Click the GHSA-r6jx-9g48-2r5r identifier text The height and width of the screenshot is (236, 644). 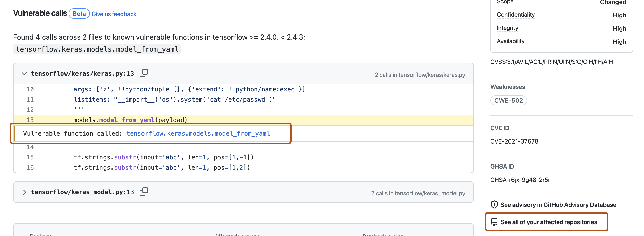pos(520,180)
